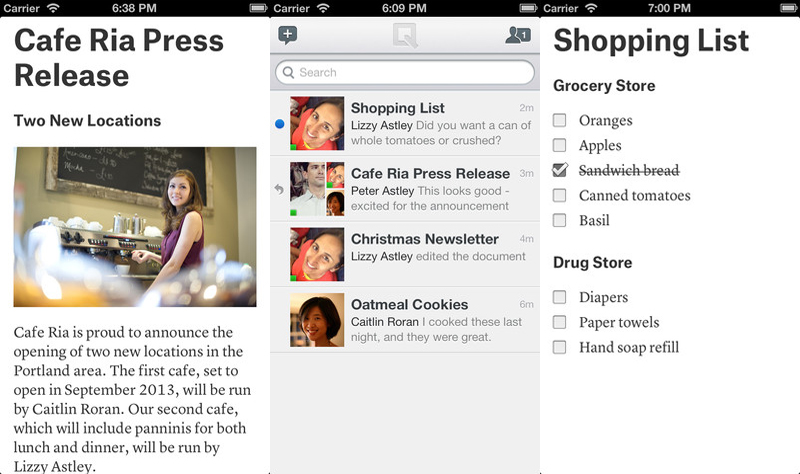Uncheck the Sandwich bread checkbox
Screen dimensions: 800x474
coord(560,169)
